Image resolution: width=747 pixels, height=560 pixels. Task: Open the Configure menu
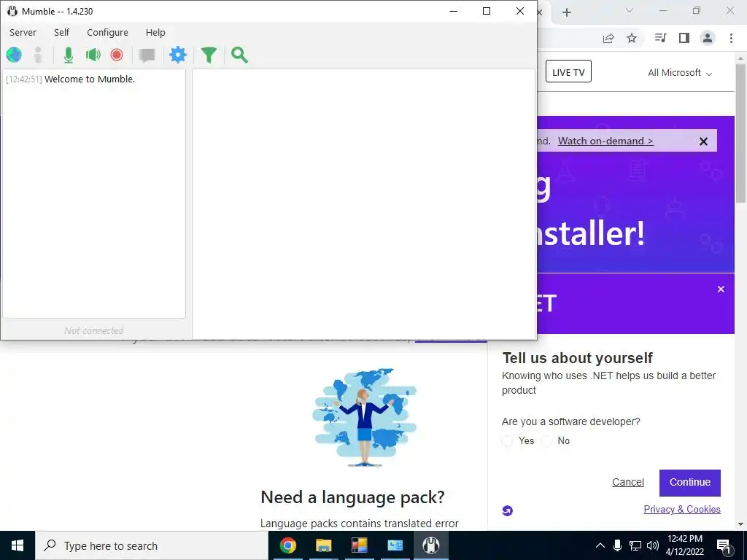(108, 32)
